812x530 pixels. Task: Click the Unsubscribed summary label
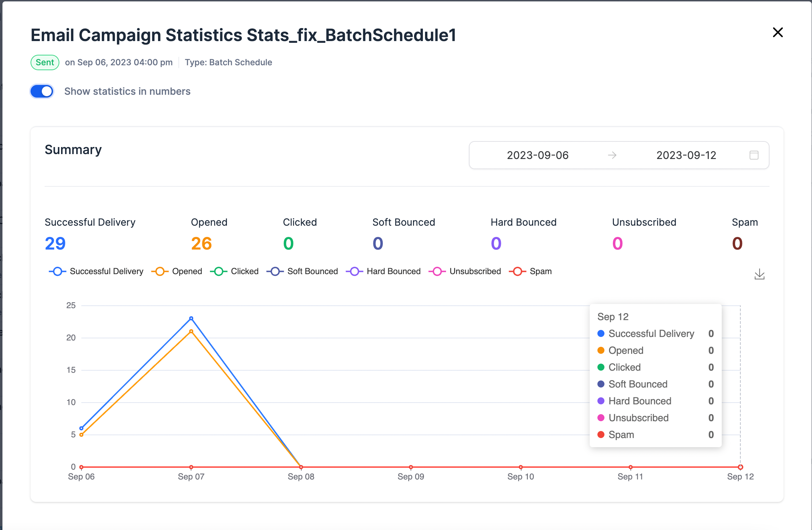644,222
